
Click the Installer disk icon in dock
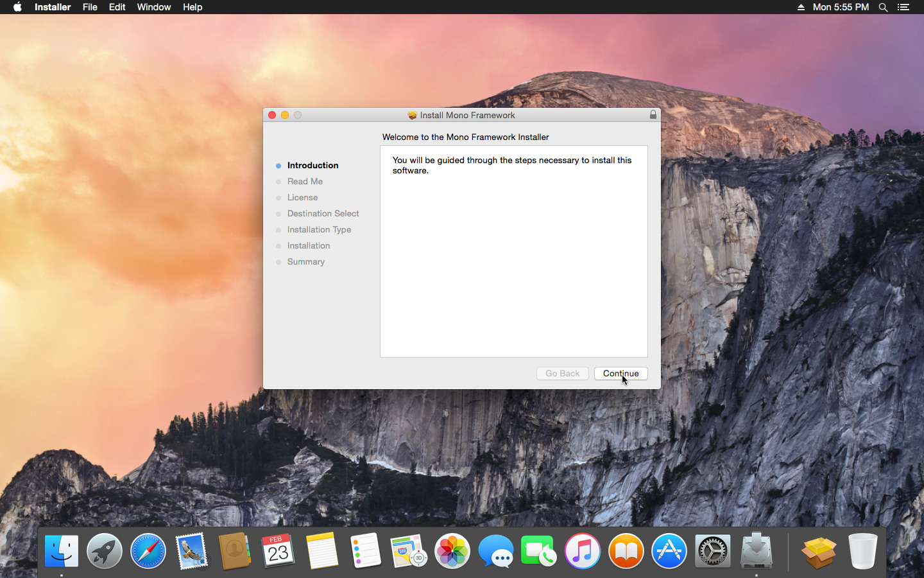pyautogui.click(x=757, y=551)
